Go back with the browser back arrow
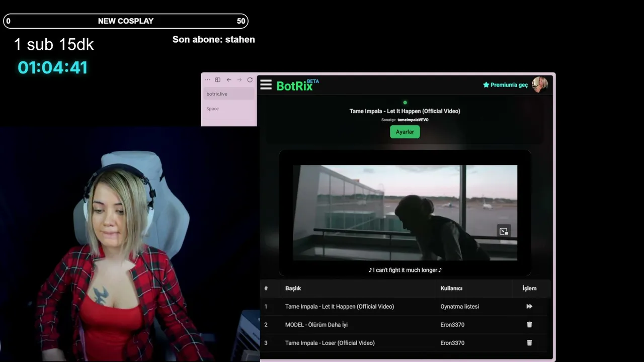The height and width of the screenshot is (362, 644). point(228,80)
